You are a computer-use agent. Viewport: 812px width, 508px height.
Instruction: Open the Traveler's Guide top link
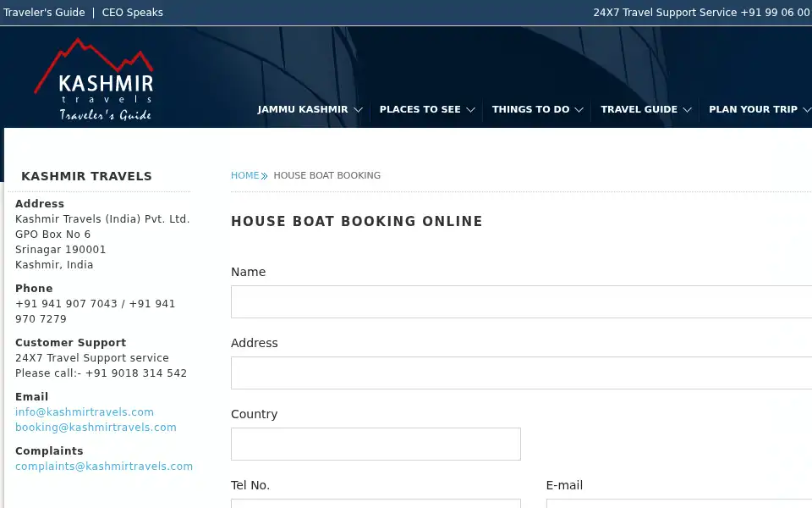click(x=44, y=13)
